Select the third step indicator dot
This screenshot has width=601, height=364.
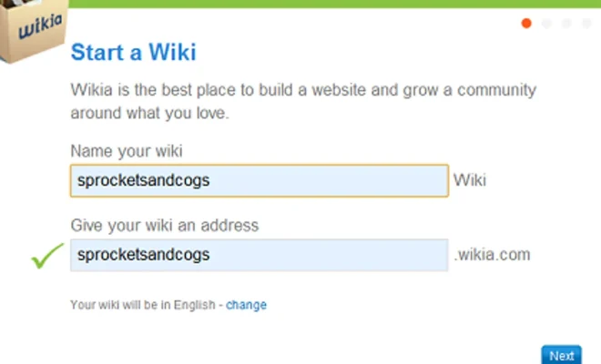pos(566,24)
